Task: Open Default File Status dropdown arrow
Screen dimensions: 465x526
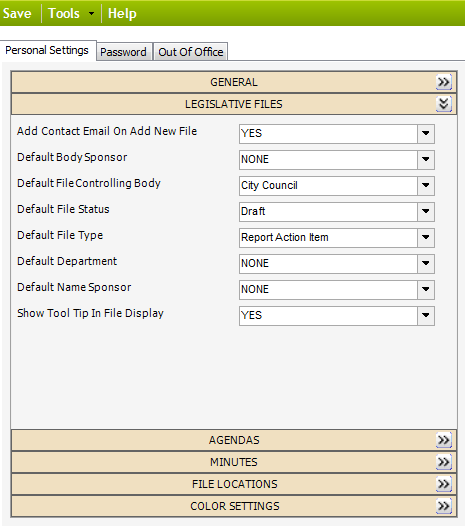Action: click(x=426, y=211)
